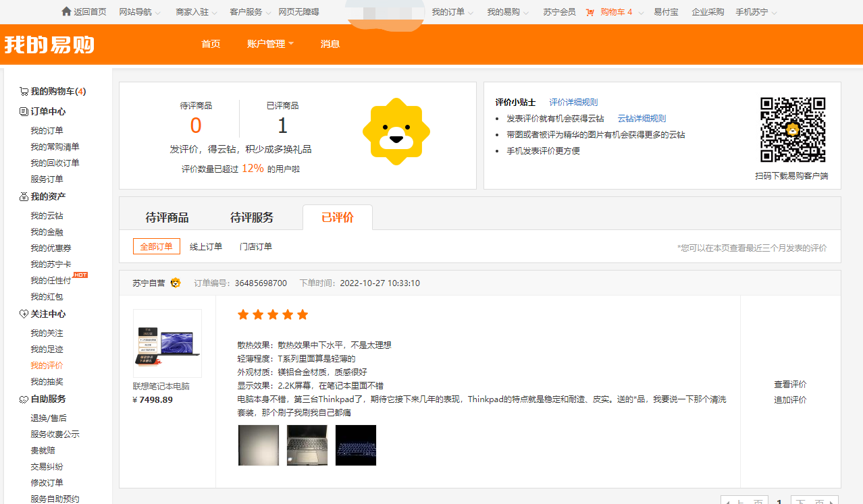Image resolution: width=863 pixels, height=504 pixels.
Task: Open 我的金融 in sidebar
Action: pos(47,232)
